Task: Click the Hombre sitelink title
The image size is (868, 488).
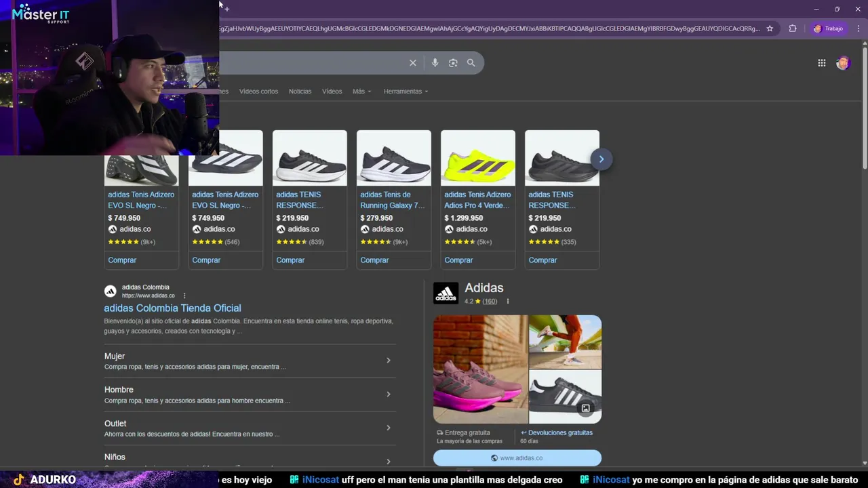Action: click(119, 390)
